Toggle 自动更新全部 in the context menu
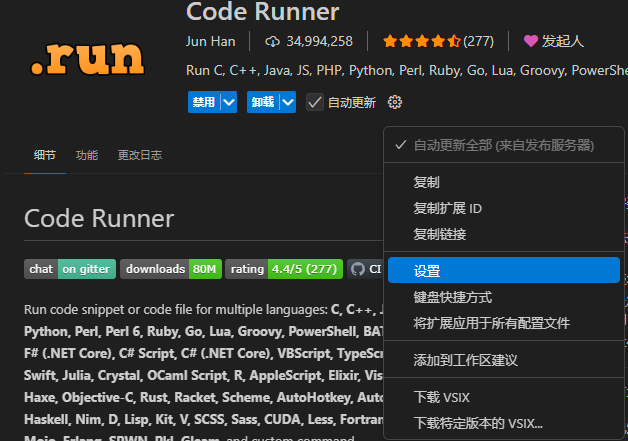The width and height of the screenshot is (628, 441). pyautogui.click(x=502, y=145)
